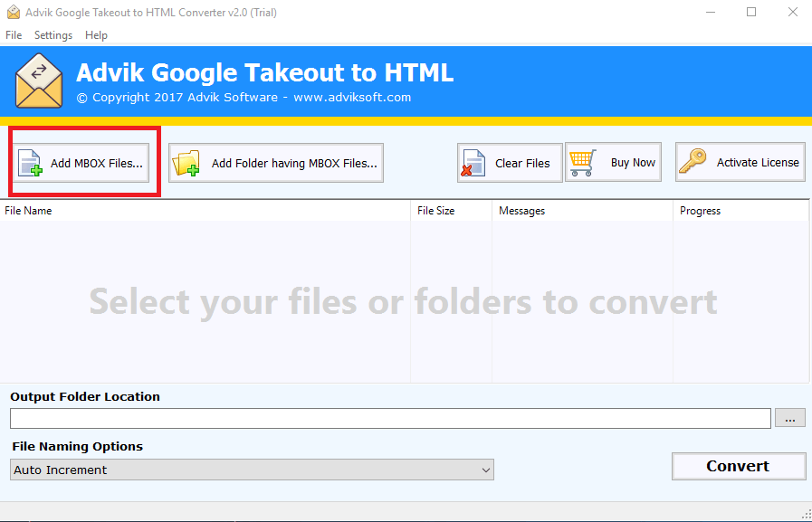Sort by the File Size column header

point(451,211)
